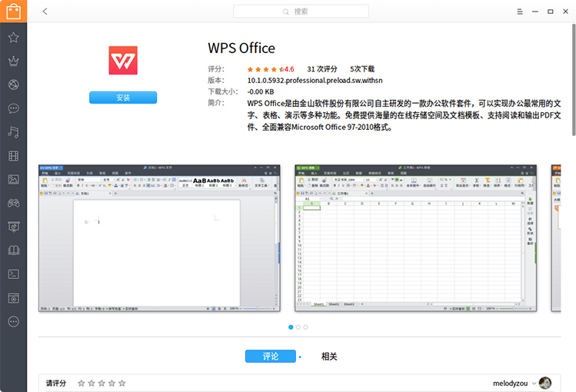
Task: Select the Internet globe category
Action: 13,85
